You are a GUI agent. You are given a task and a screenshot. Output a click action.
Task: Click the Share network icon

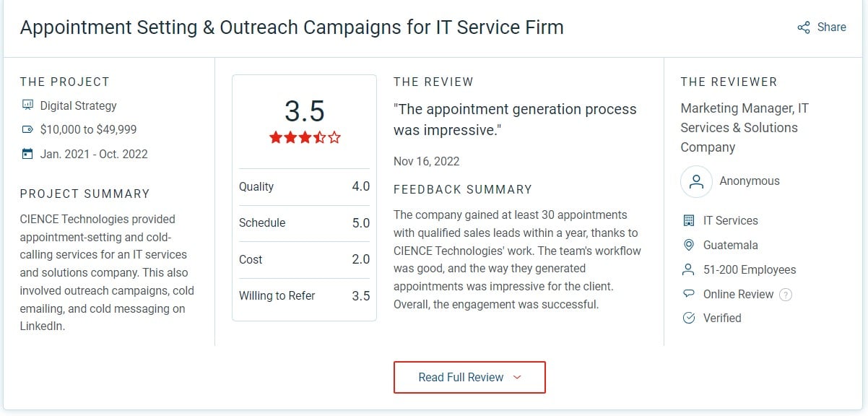804,27
